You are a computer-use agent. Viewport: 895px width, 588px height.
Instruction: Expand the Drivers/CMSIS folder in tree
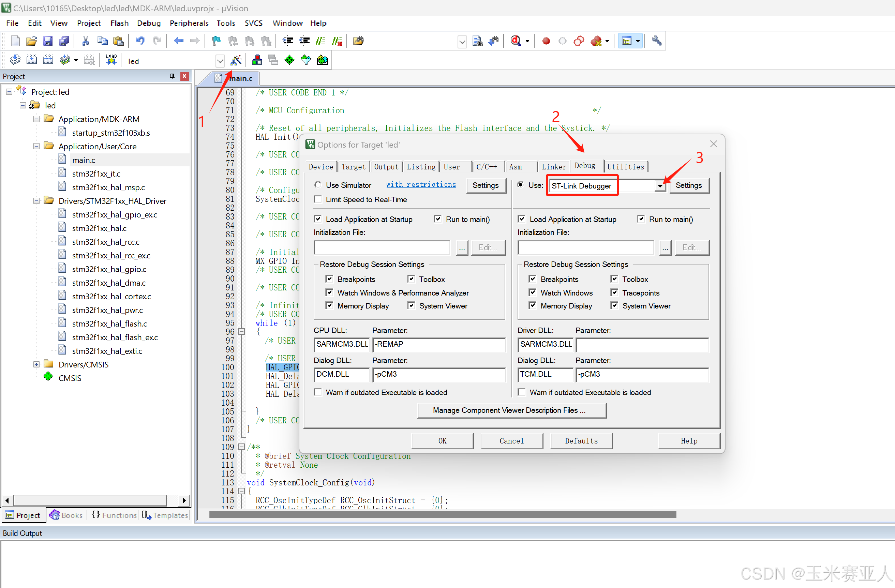pyautogui.click(x=36, y=364)
